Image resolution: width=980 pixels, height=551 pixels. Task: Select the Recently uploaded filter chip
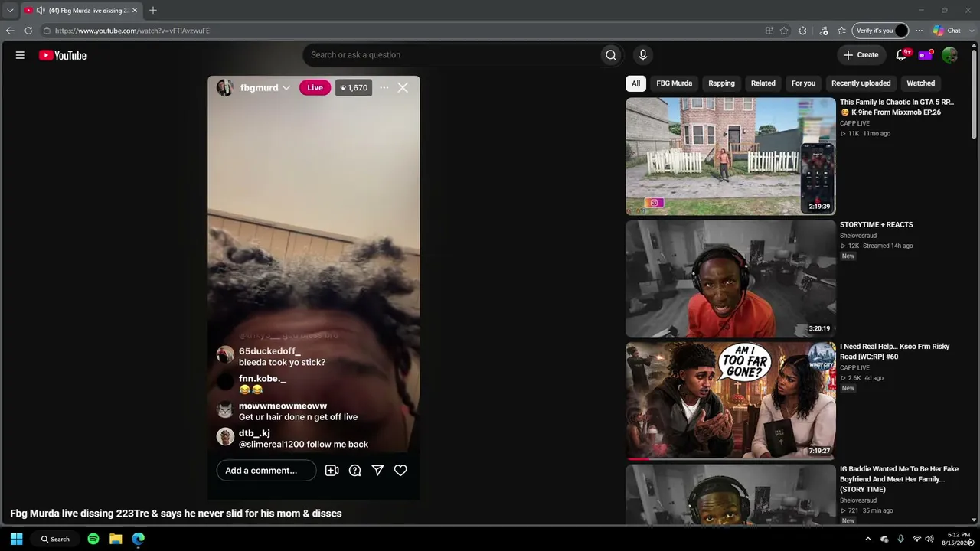pos(861,83)
